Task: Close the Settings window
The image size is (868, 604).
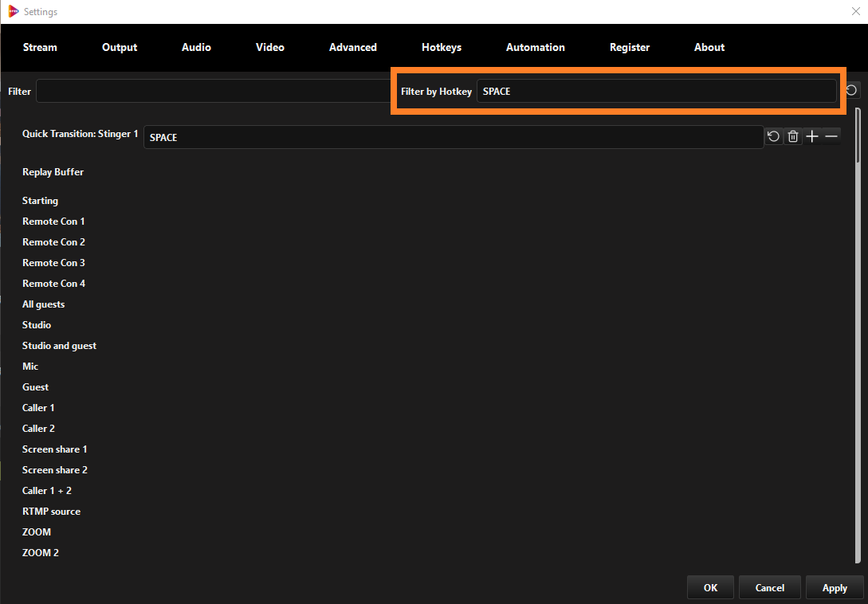Action: [855, 12]
